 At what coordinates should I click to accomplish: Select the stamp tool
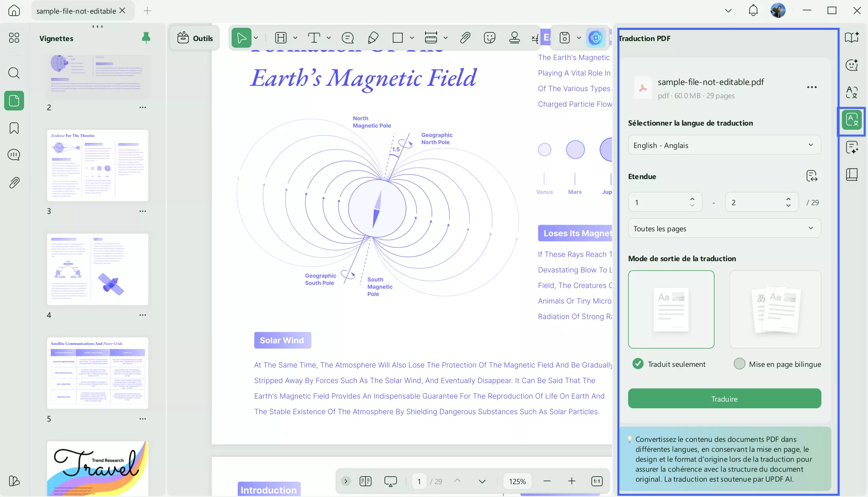coord(515,38)
